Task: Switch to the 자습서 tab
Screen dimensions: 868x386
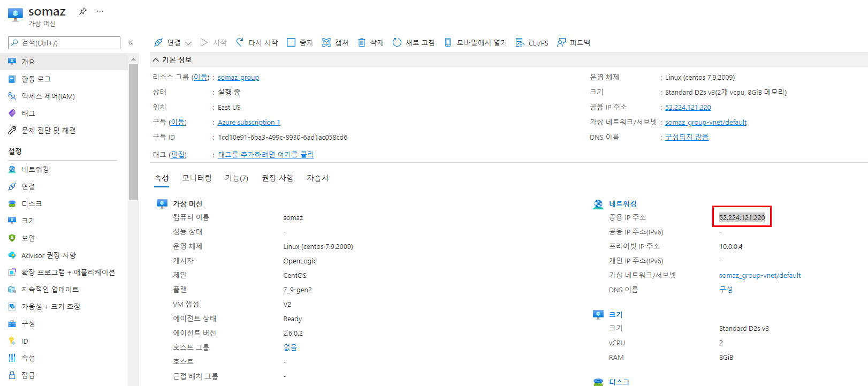Action: tap(318, 178)
